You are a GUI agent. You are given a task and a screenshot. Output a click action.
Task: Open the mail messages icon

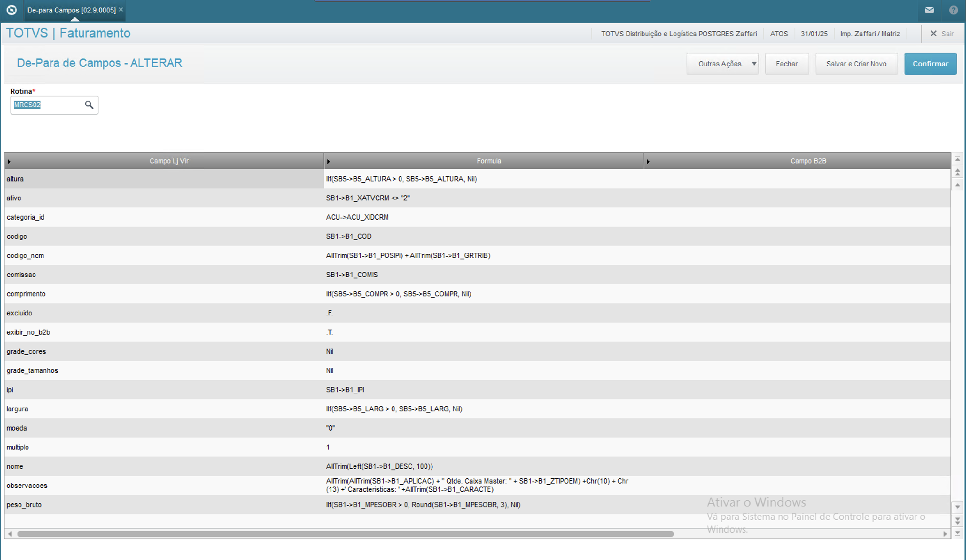pos(929,10)
